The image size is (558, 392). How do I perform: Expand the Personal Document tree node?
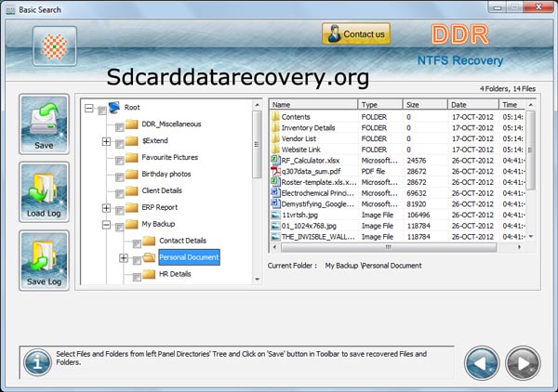[x=124, y=257]
